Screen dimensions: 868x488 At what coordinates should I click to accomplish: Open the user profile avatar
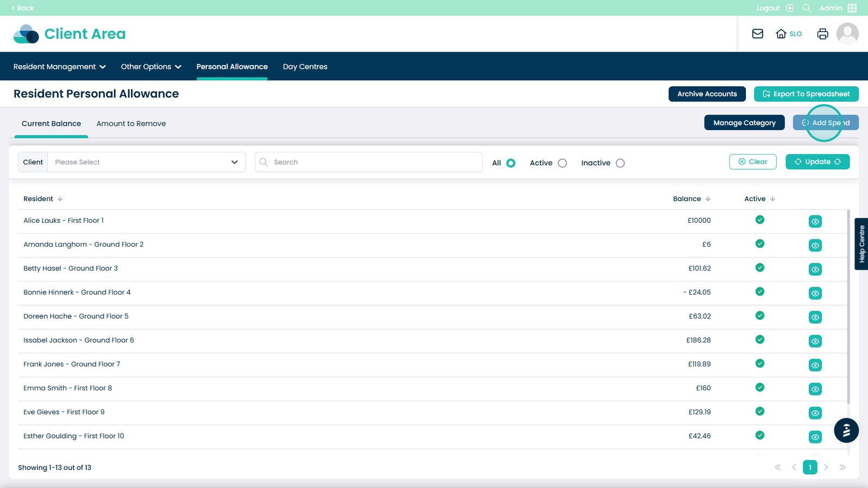847,34
